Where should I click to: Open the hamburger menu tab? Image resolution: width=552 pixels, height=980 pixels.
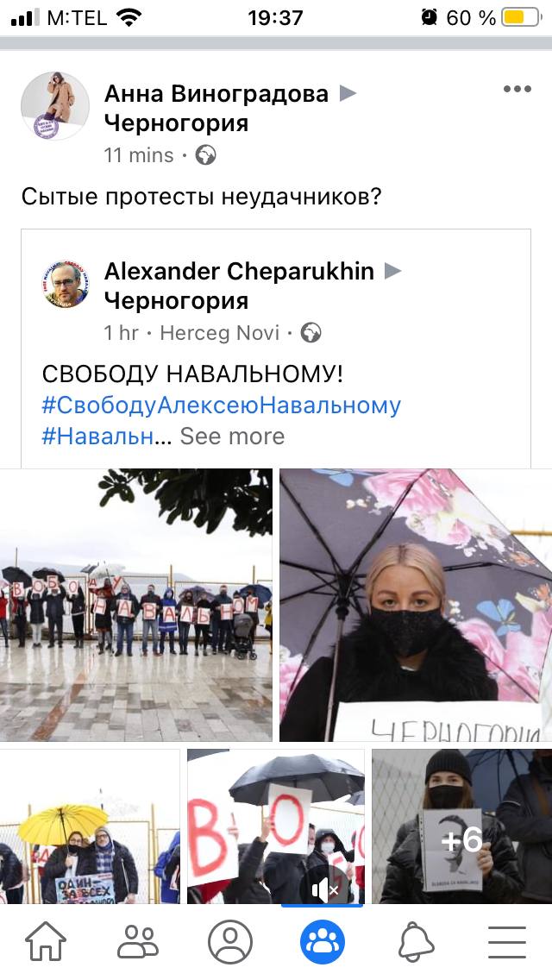[x=507, y=941]
